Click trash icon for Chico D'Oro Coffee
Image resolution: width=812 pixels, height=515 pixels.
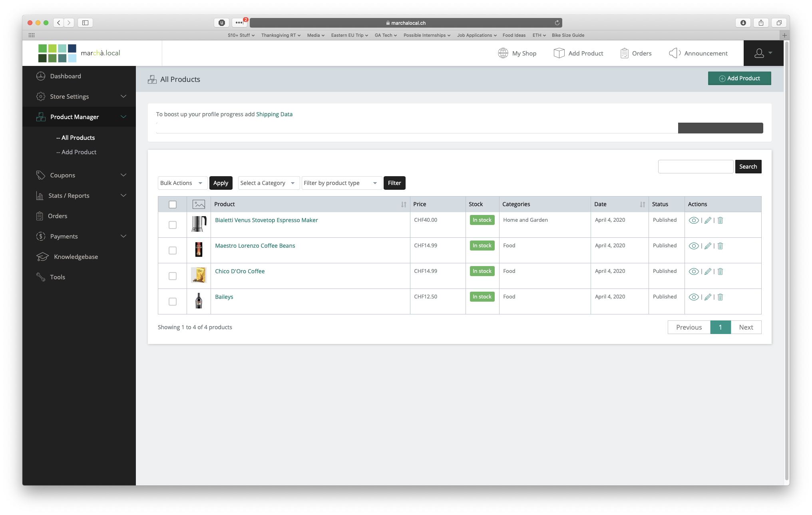click(x=720, y=271)
